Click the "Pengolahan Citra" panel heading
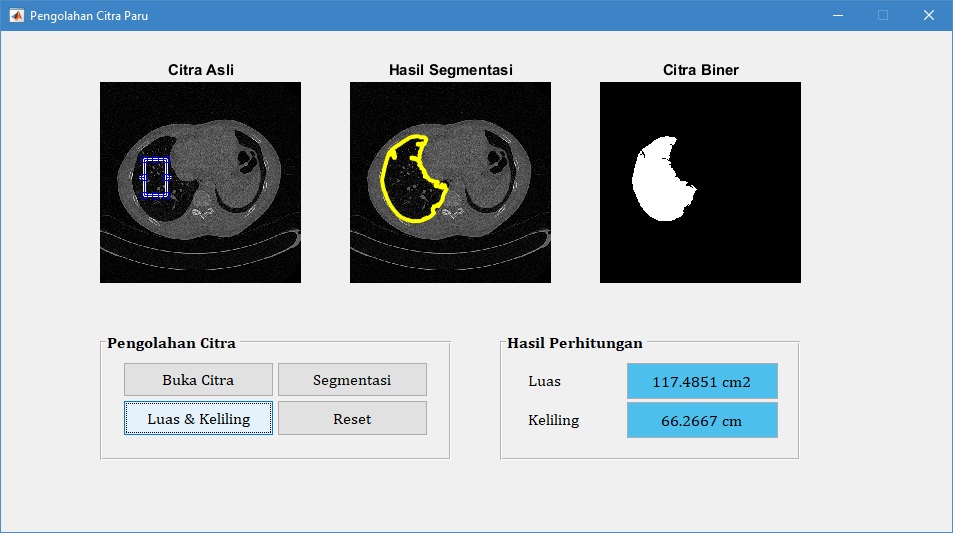 pos(172,343)
